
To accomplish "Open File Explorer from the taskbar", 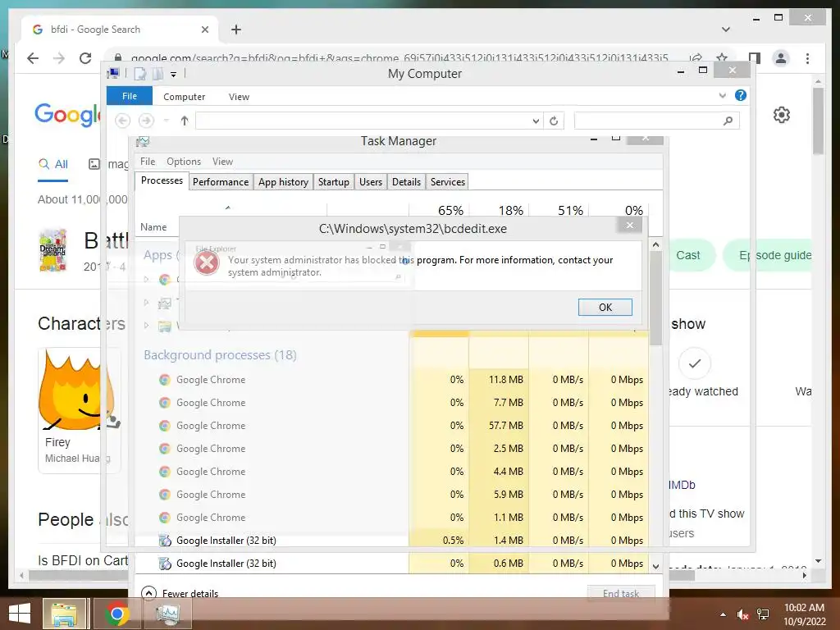I will [x=64, y=614].
